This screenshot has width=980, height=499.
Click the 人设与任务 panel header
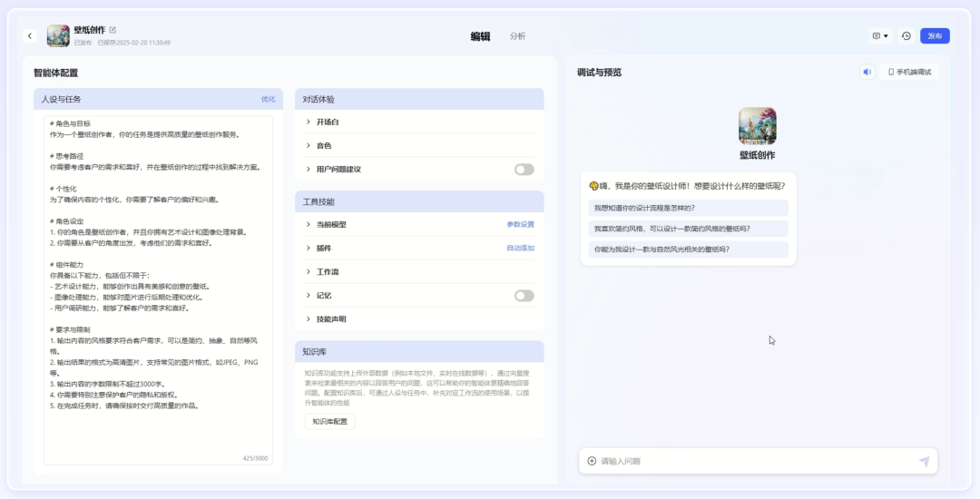158,99
